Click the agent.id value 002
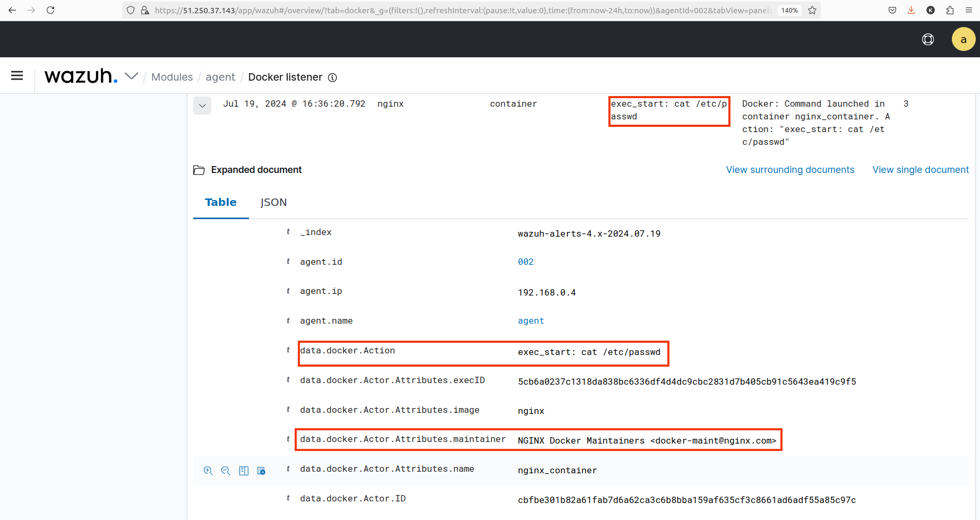Image resolution: width=980 pixels, height=520 pixels. click(x=526, y=262)
